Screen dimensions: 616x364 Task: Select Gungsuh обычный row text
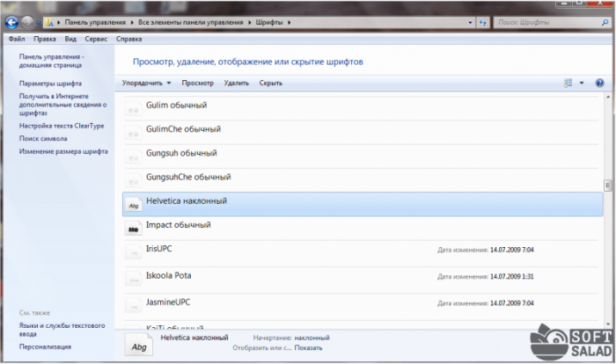[181, 153]
